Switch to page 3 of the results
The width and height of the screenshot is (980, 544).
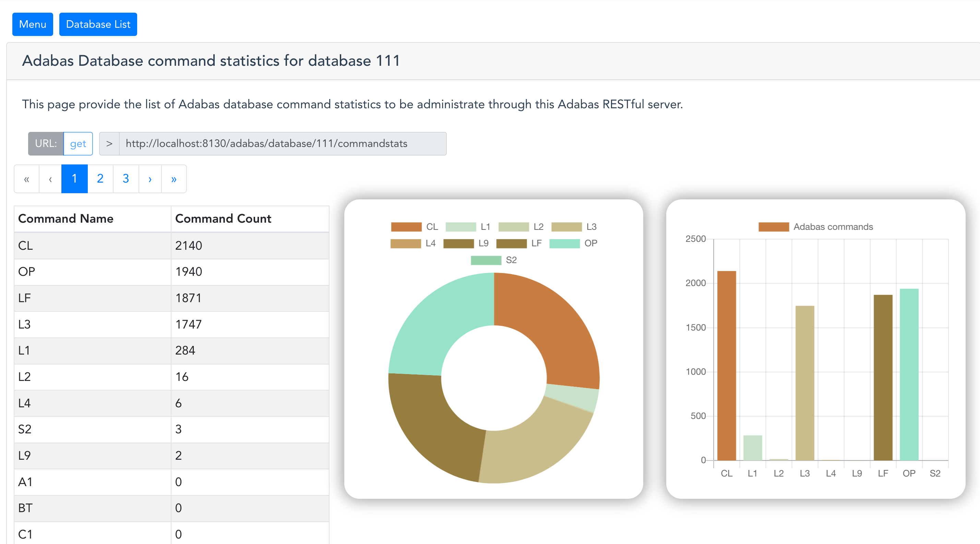(x=126, y=179)
